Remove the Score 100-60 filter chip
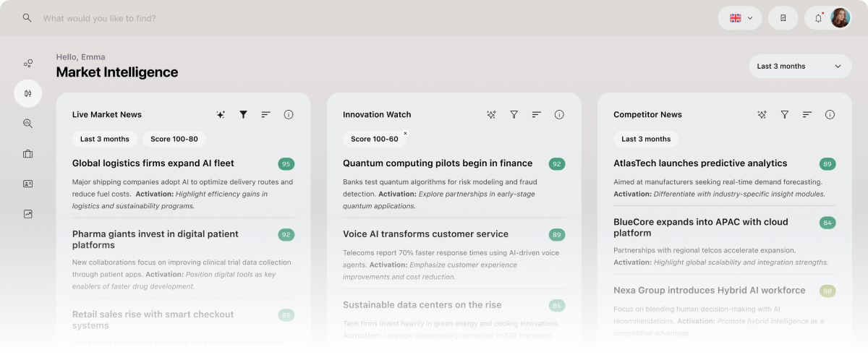Image resolution: width=868 pixels, height=355 pixels. pos(405,133)
